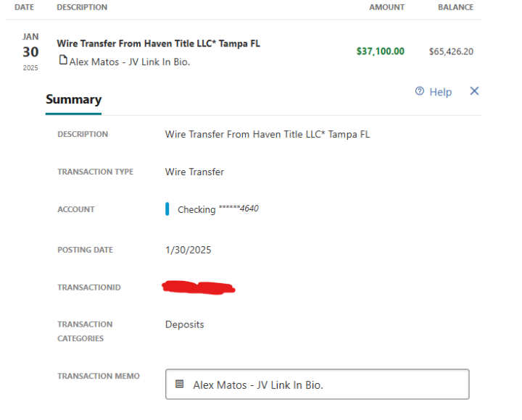Screen dimensions: 522x420
Task: Click the memo document icon beside Alex Matos
Action: [x=64, y=61]
